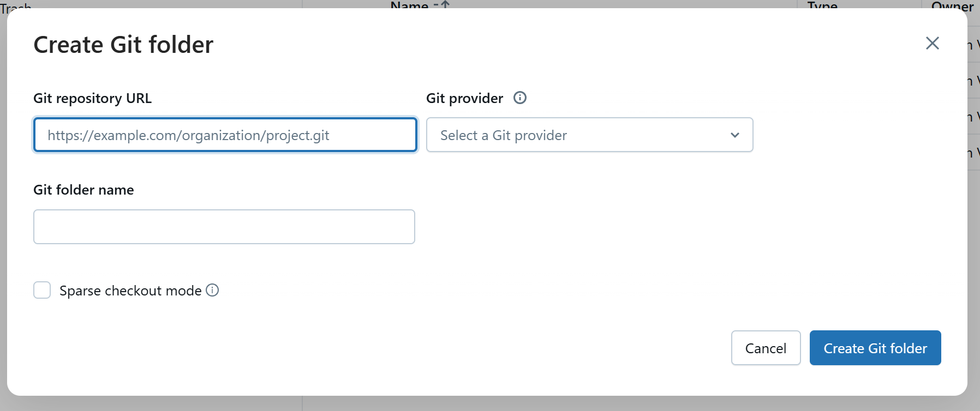Click the Git repository URL label

(92, 99)
